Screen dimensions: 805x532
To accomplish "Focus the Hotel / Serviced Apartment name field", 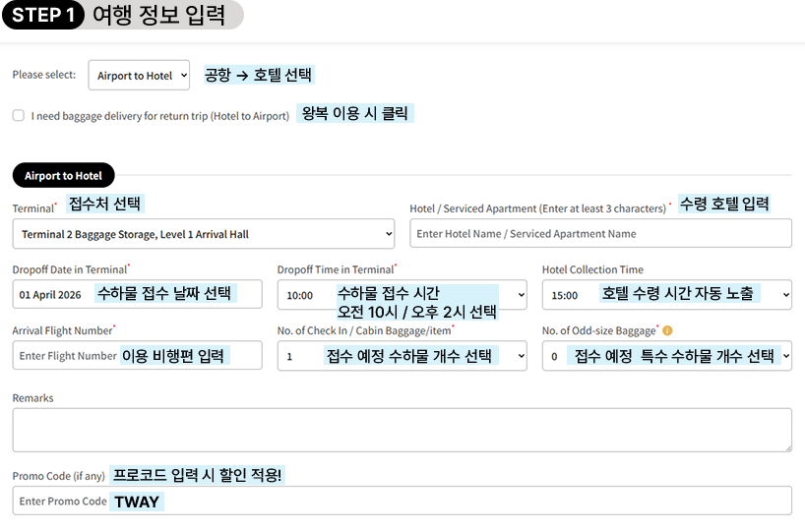I will point(600,234).
